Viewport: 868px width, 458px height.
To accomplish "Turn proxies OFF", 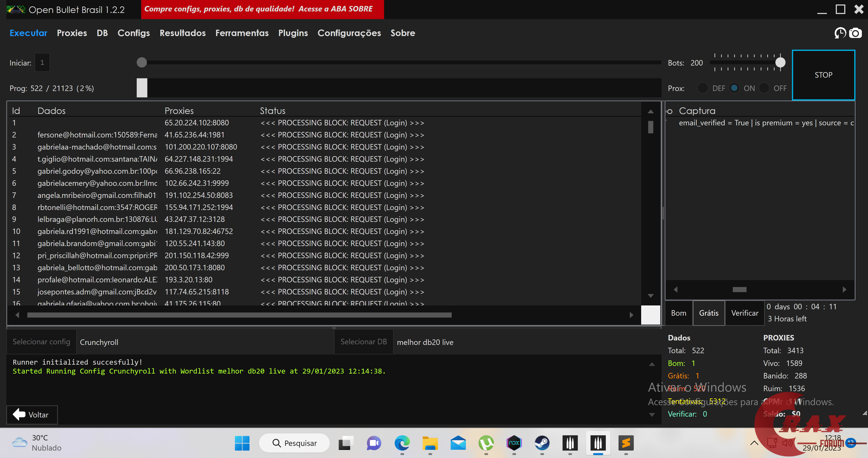I will coord(765,88).
